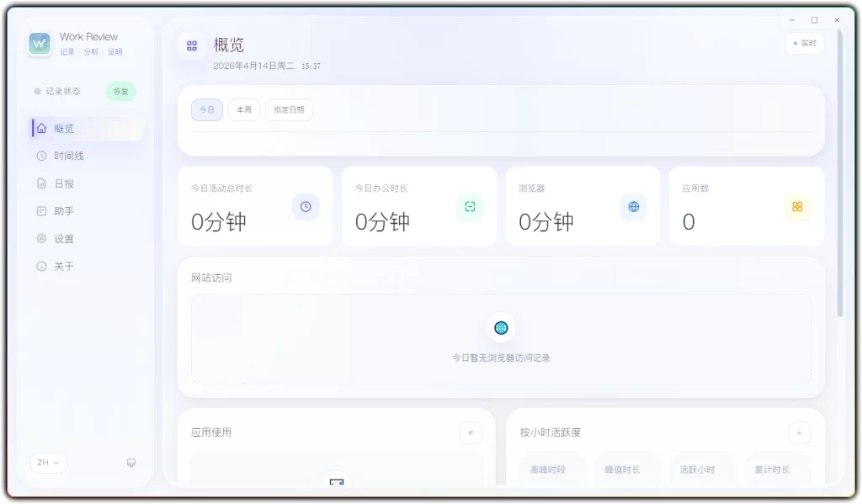The width and height of the screenshot is (862, 504).
Task: Click the 概览 page header title
Action: tap(228, 45)
